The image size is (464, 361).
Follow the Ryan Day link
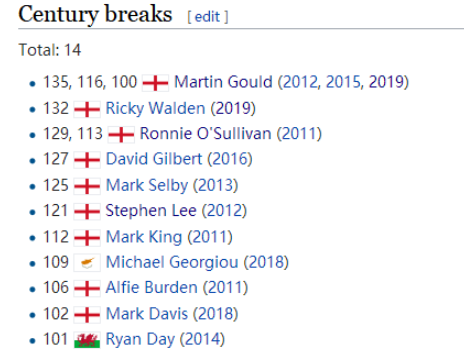pos(140,340)
